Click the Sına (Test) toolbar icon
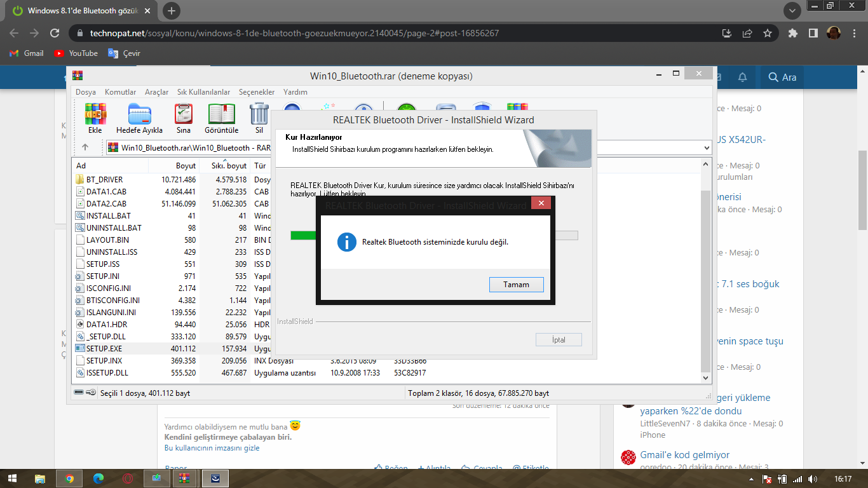This screenshot has height=488, width=868. (184, 118)
